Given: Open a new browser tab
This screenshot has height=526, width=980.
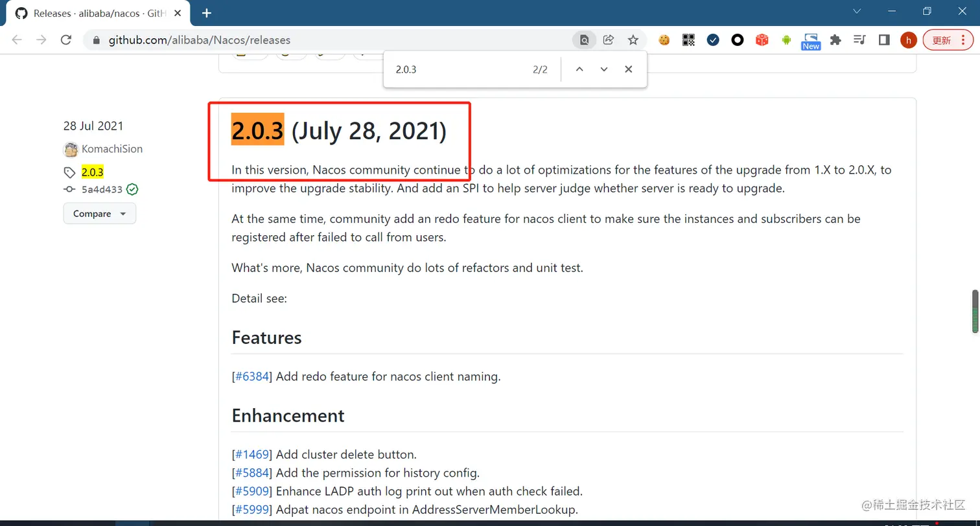Looking at the screenshot, I should pyautogui.click(x=207, y=13).
